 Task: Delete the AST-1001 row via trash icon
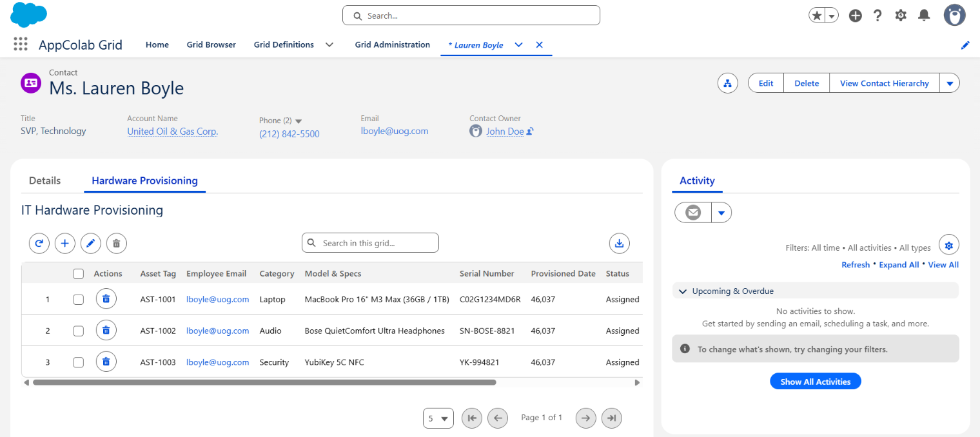click(x=106, y=299)
